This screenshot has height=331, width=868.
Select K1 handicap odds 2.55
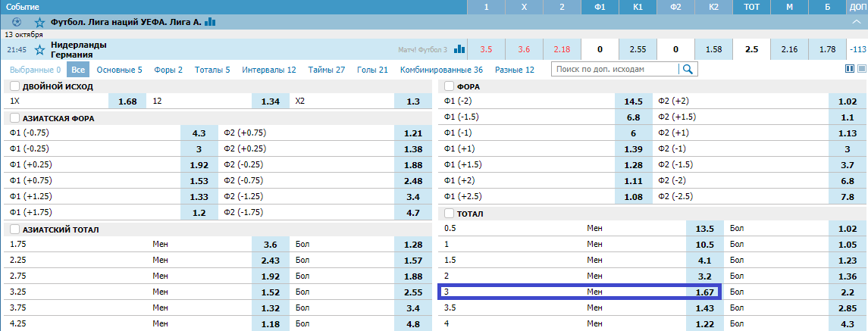coord(638,50)
